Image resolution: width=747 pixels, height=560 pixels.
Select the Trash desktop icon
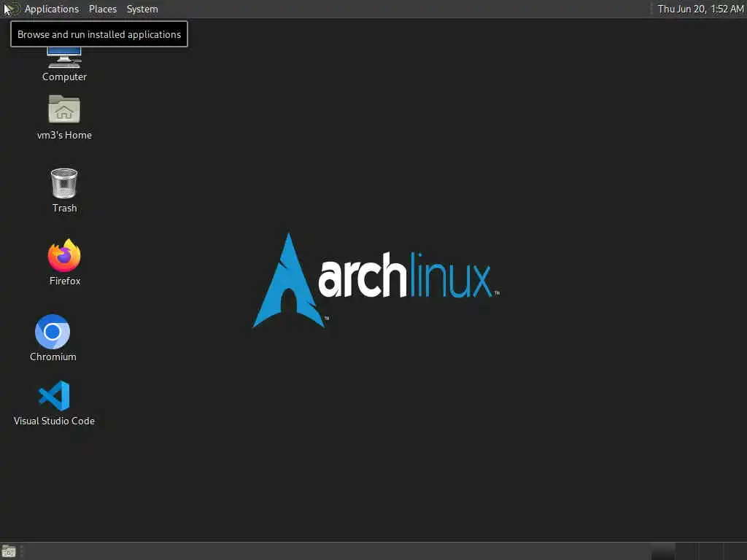tap(64, 190)
